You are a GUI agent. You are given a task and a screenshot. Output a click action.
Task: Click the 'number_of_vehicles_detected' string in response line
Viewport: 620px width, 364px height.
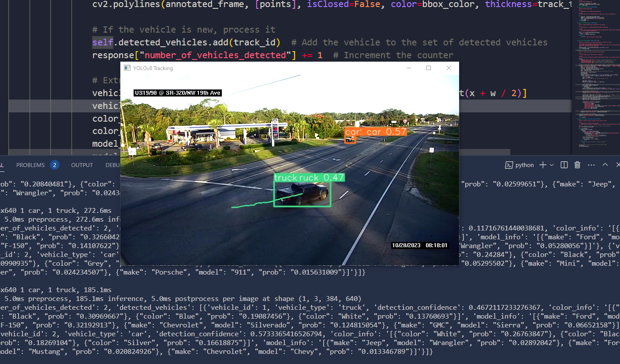pos(216,55)
